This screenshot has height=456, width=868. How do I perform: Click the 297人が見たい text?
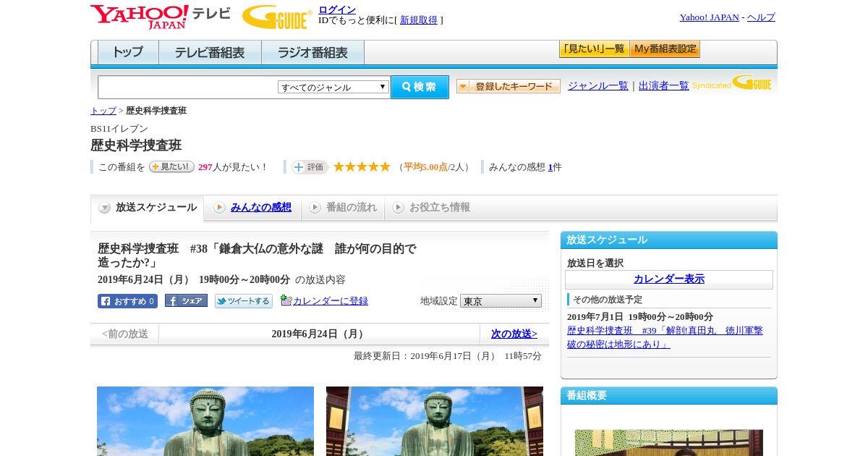click(x=232, y=167)
